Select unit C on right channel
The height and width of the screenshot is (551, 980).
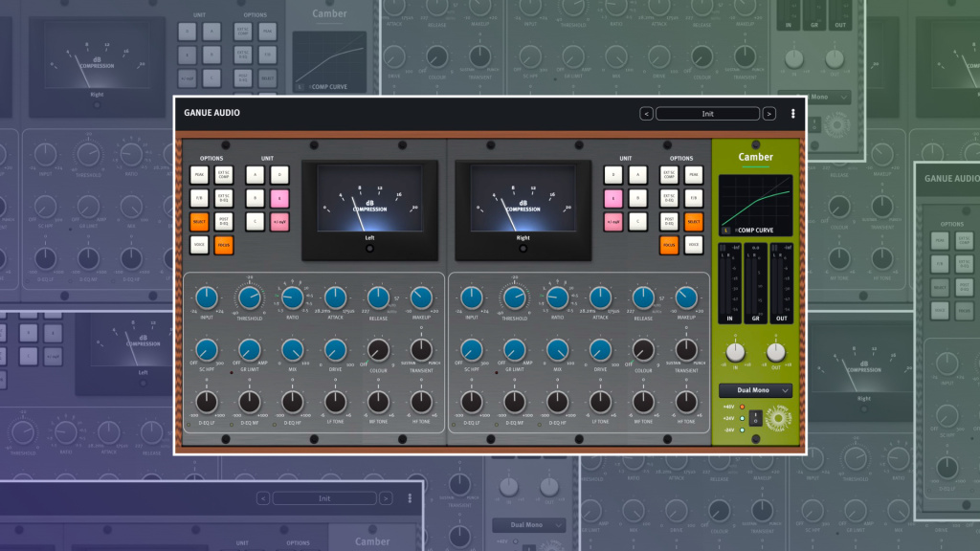[x=637, y=222]
